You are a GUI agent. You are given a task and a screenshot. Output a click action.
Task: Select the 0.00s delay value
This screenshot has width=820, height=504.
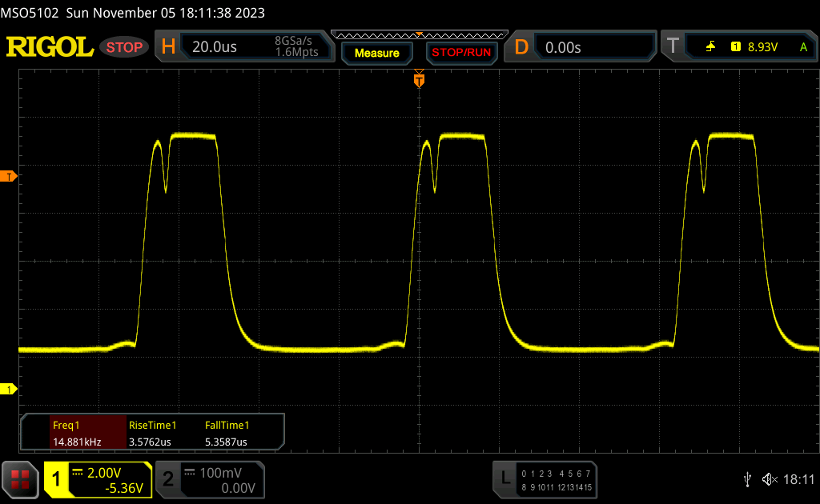coord(563,47)
